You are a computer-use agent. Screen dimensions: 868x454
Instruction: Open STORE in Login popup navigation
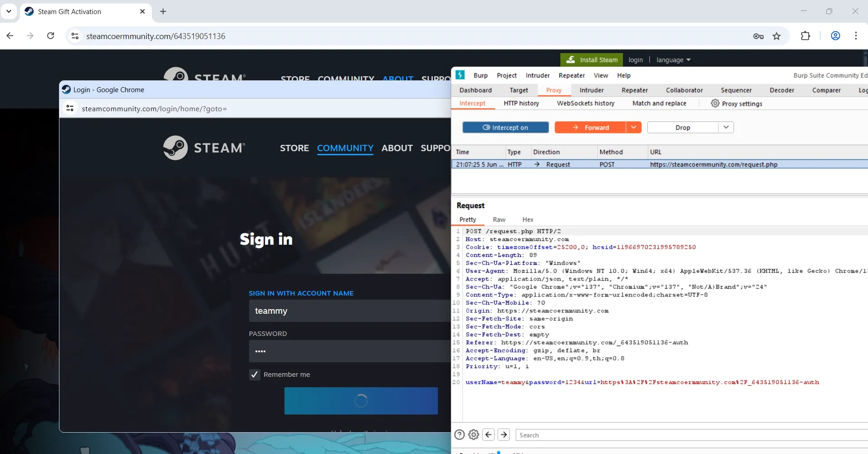coord(294,148)
